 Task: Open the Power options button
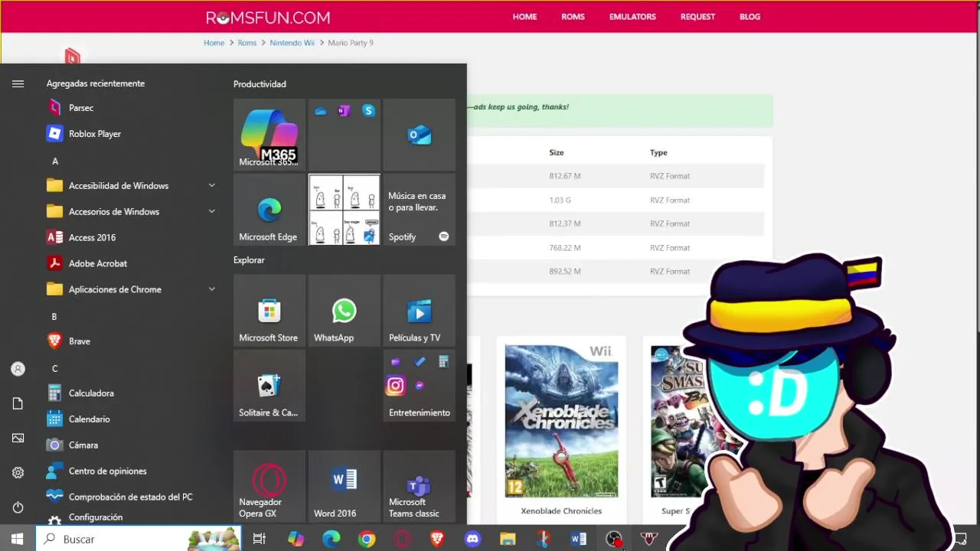tap(18, 507)
